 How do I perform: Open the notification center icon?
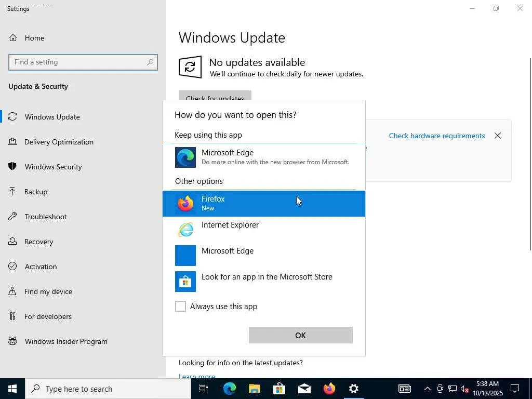[x=515, y=389]
